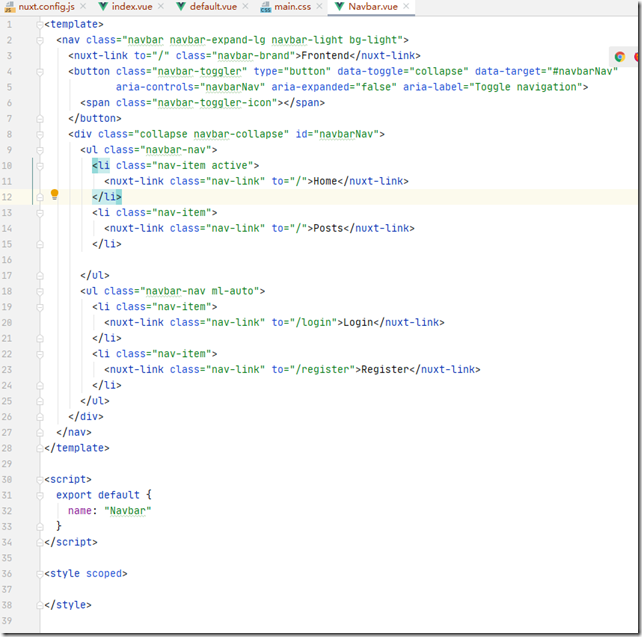Click the data-target="#navbarNav" attribute
The width and height of the screenshot is (642, 637).
[546, 72]
